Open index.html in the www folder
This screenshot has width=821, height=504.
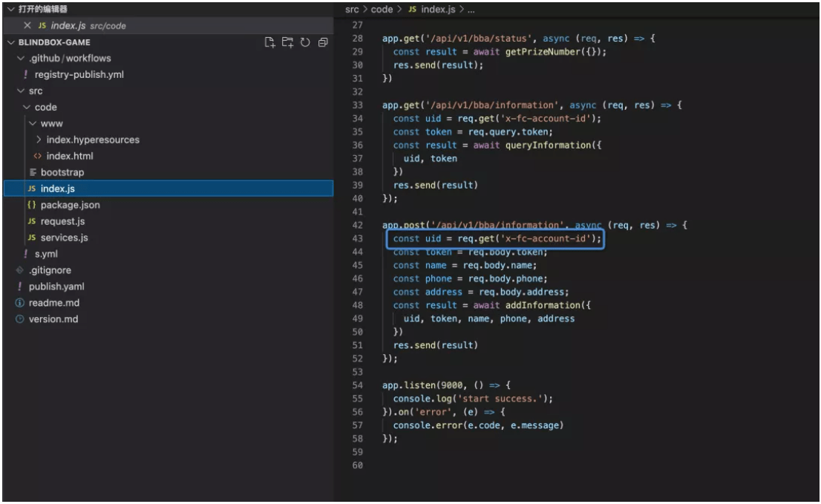pyautogui.click(x=70, y=156)
